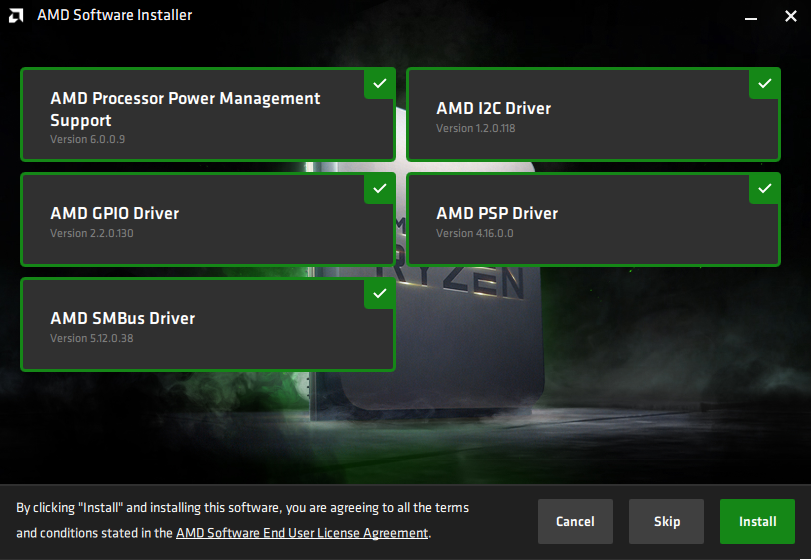Viewport: 811px width, 560px height.
Task: Select the AMD PSP Driver title
Action: [x=497, y=213]
